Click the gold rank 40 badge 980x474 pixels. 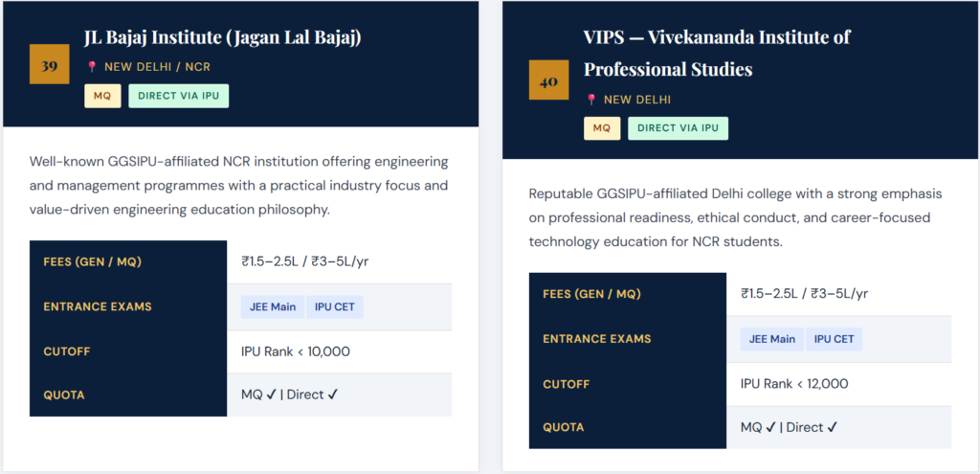(x=548, y=80)
